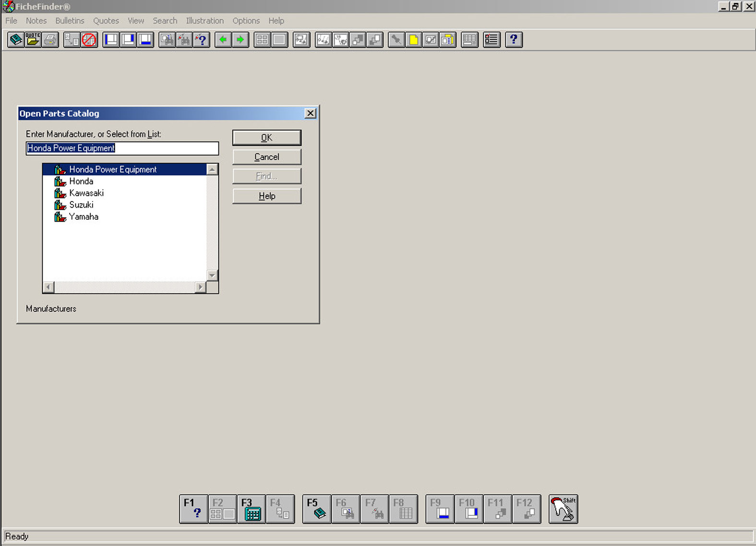Screen dimensions: 756x546
Task: Choose Suzuki from the manufacturer list
Action: tap(81, 205)
